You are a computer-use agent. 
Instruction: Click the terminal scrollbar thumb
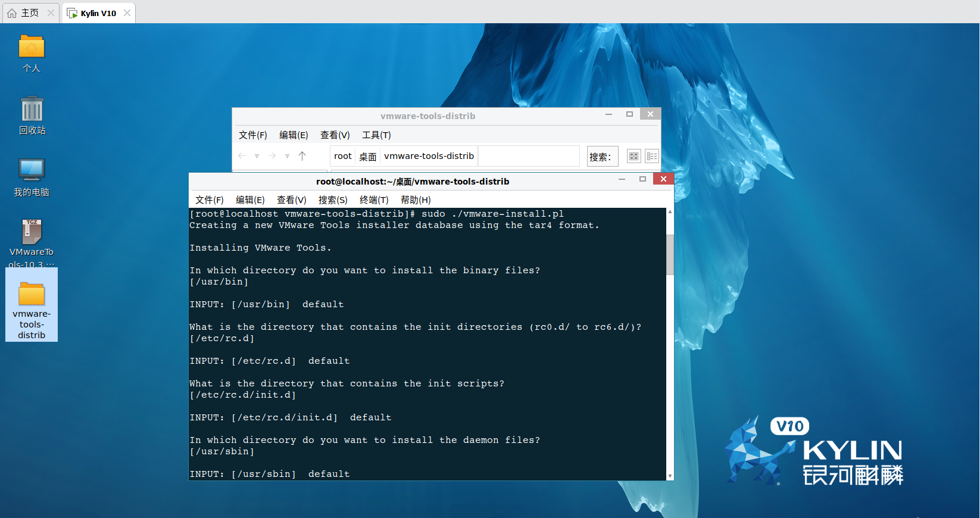click(670, 254)
